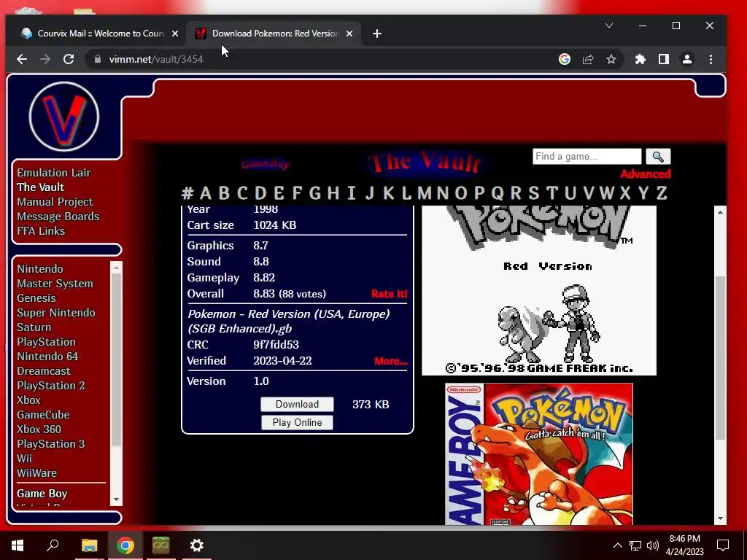Select Dreamcast in the systems list

pos(43,371)
